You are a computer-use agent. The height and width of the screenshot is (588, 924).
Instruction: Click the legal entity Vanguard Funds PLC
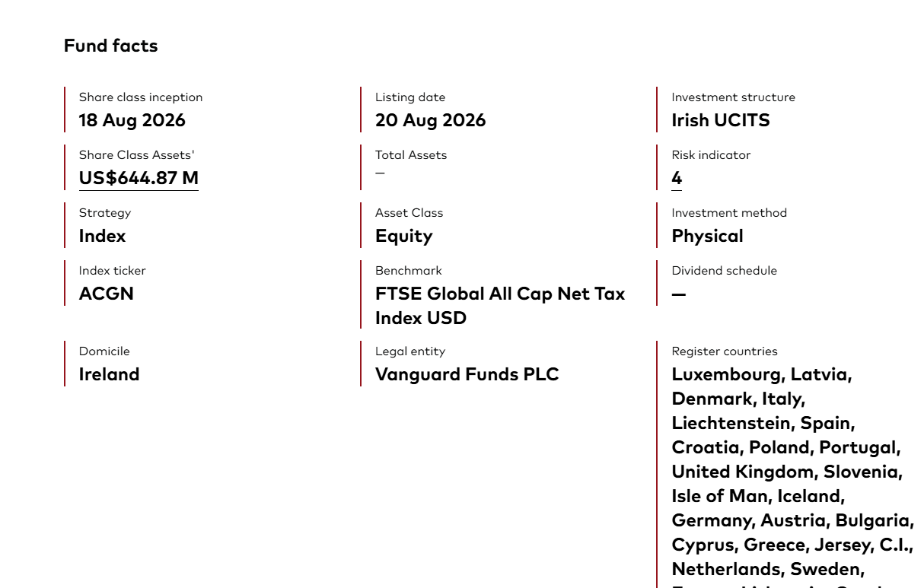pos(467,374)
